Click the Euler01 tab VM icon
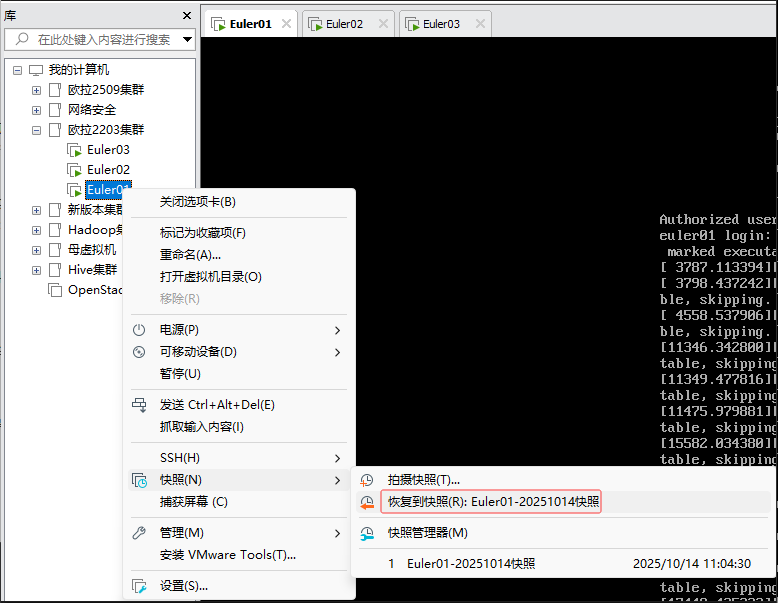The image size is (778, 603). point(218,24)
